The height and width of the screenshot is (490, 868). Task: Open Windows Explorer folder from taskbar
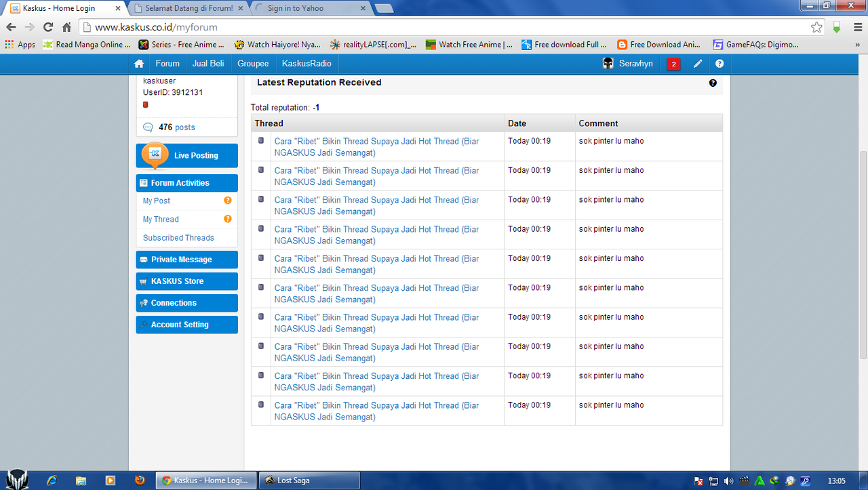click(x=81, y=481)
